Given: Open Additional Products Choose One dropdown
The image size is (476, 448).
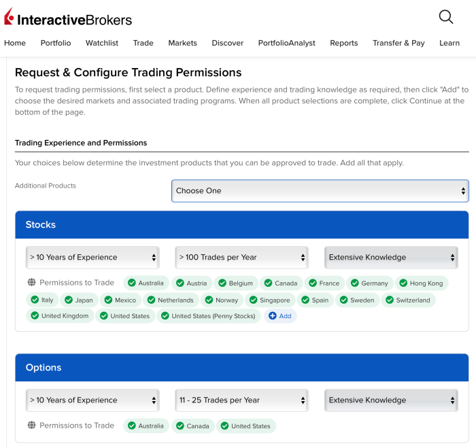Looking at the screenshot, I should 320,191.
